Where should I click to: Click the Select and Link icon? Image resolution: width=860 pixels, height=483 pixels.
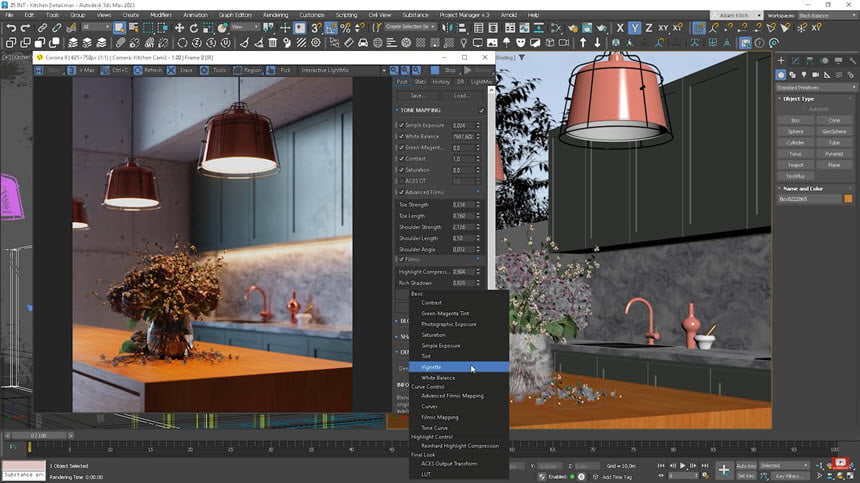tap(42, 27)
